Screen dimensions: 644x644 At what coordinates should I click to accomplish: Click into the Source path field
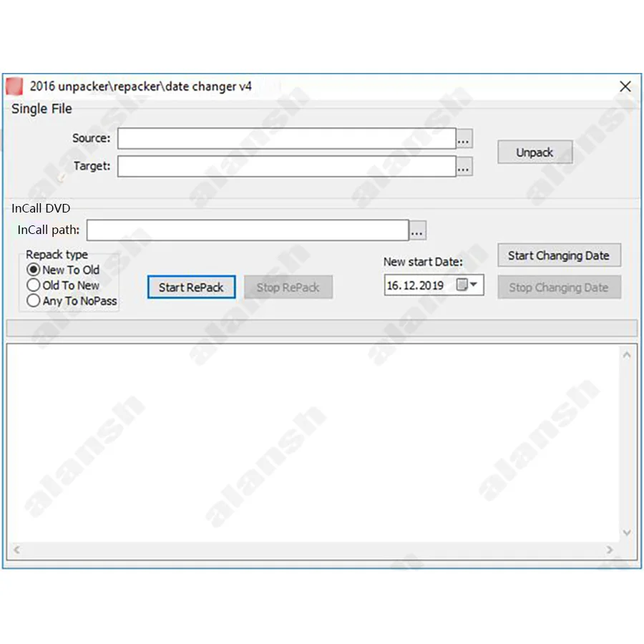287,138
